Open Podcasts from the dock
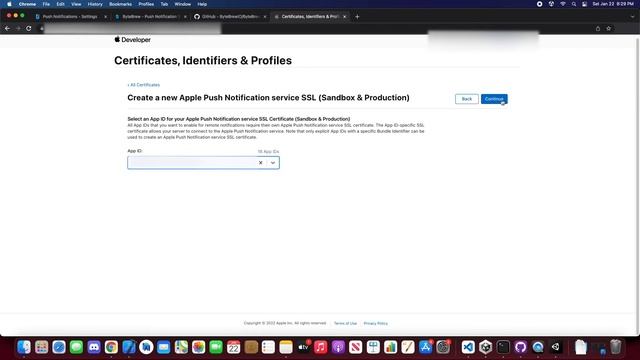This screenshot has height=360, width=640. coord(338,347)
